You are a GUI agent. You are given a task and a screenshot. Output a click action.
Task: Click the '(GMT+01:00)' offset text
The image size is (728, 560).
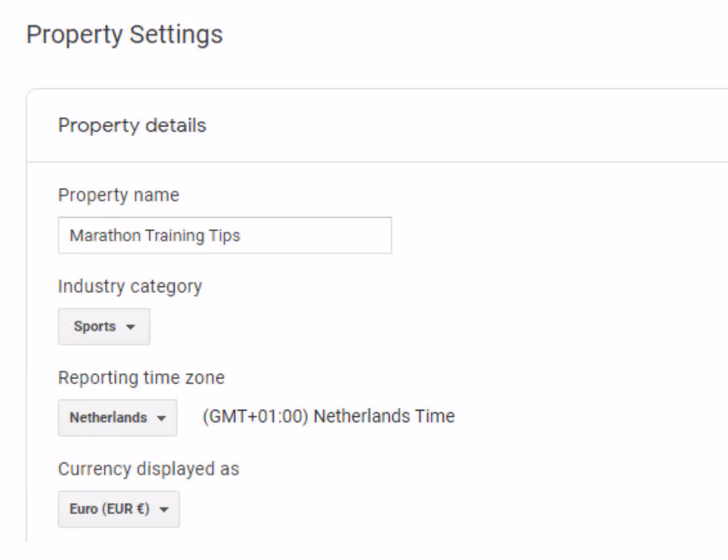tap(255, 416)
